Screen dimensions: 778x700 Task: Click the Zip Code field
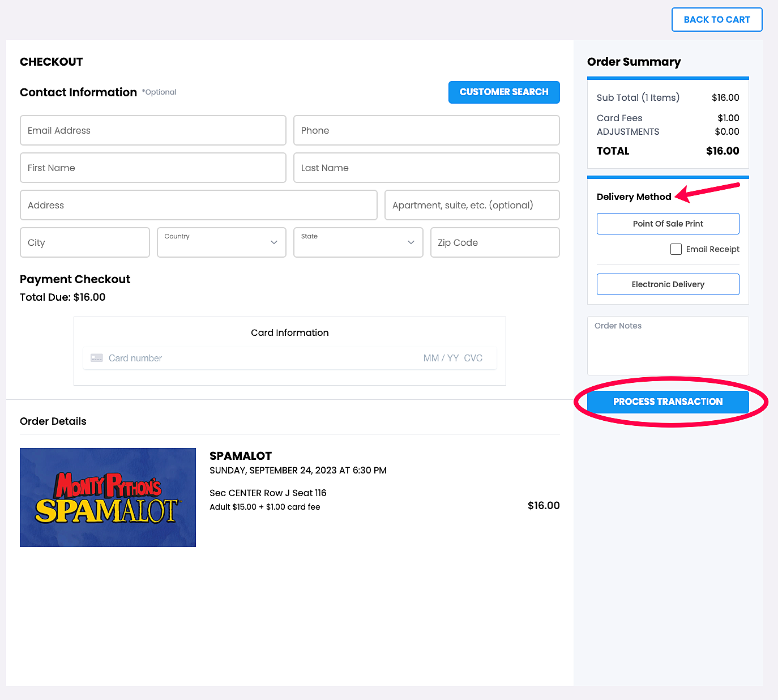pyautogui.click(x=495, y=242)
